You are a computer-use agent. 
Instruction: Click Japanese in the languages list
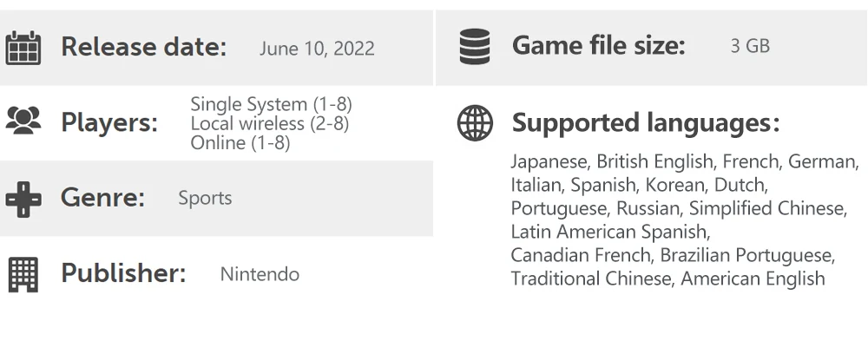coord(549,161)
